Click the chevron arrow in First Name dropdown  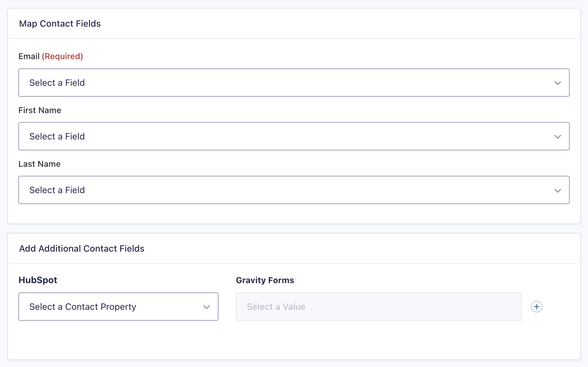(x=557, y=137)
